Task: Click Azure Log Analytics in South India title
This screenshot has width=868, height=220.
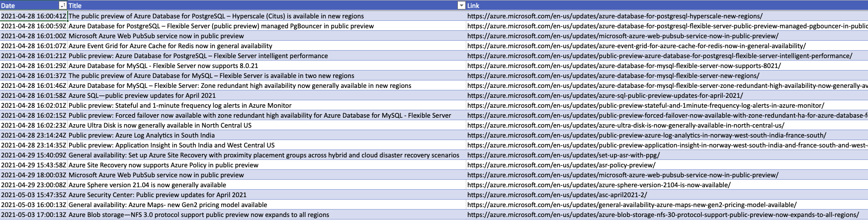Action: [x=142, y=135]
